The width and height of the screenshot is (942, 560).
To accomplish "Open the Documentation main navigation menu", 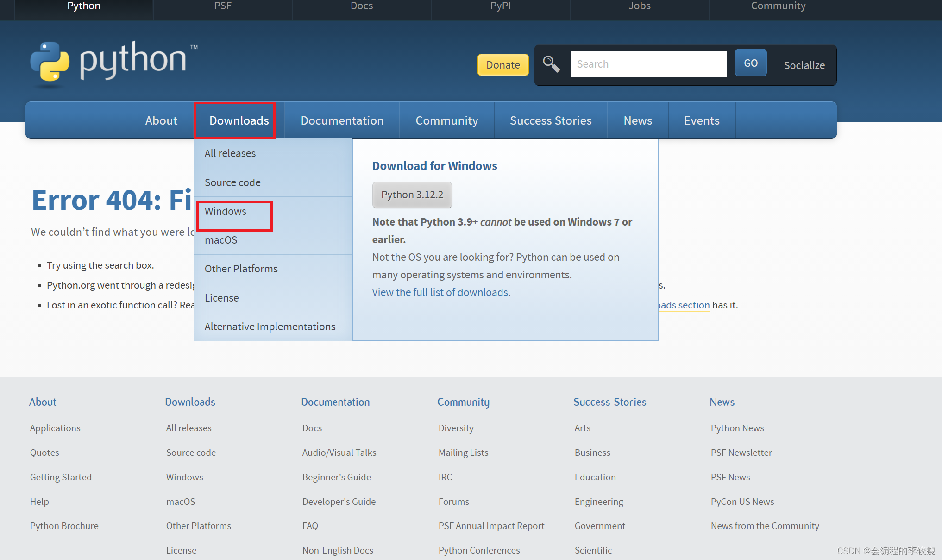I will pos(342,120).
